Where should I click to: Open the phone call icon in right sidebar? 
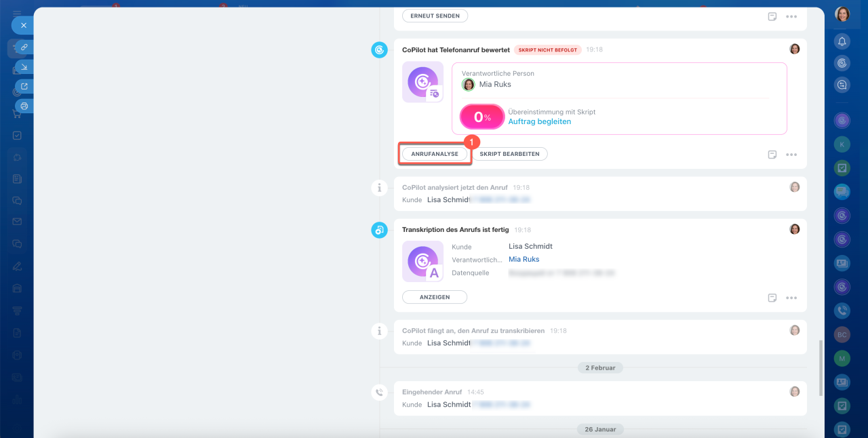coord(842,311)
